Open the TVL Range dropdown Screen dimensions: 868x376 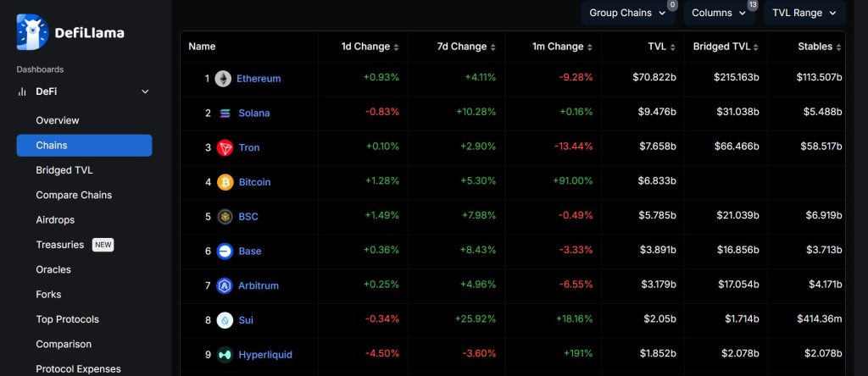coord(804,13)
